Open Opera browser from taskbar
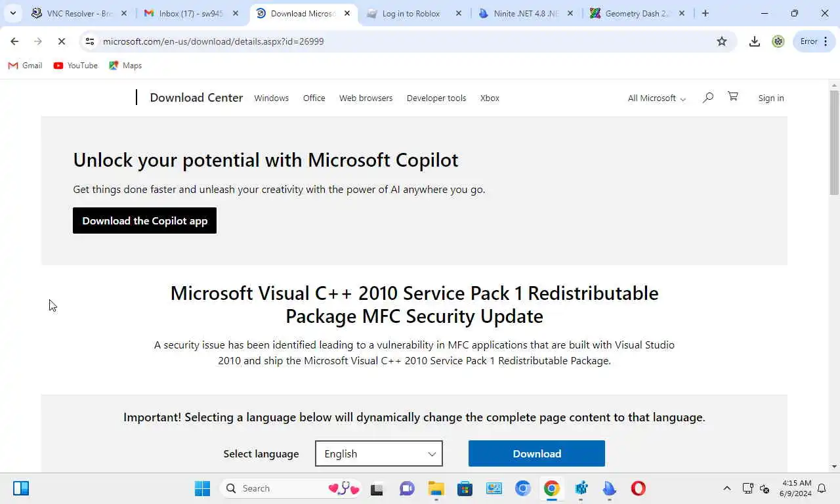This screenshot has height=504, width=840. 639,488
